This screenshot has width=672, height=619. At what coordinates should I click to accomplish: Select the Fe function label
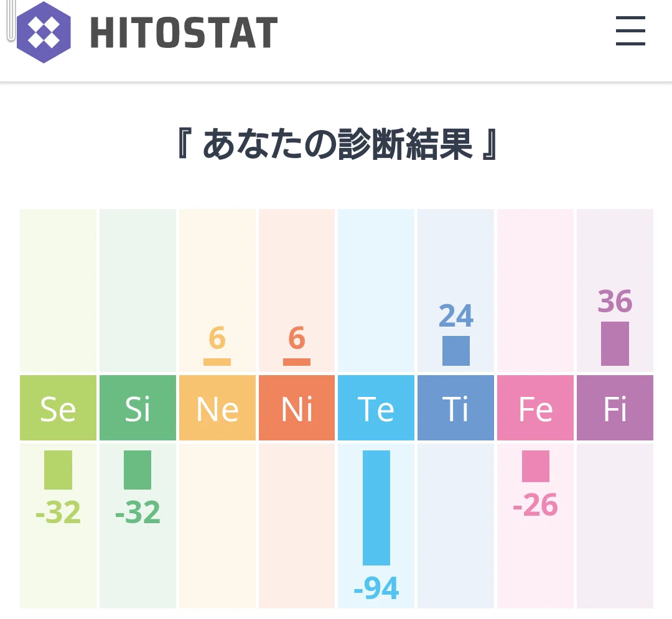(535, 408)
